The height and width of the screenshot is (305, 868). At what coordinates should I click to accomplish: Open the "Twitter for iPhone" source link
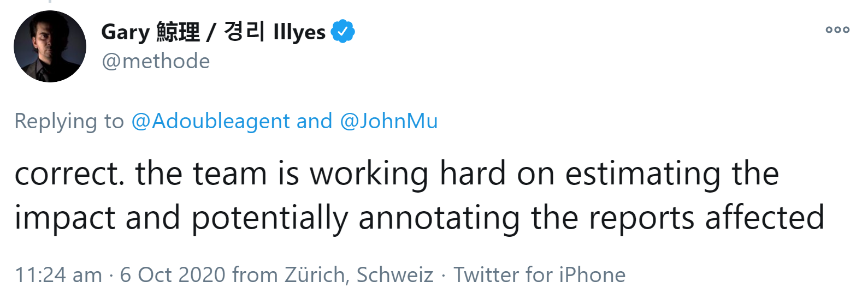tap(539, 275)
